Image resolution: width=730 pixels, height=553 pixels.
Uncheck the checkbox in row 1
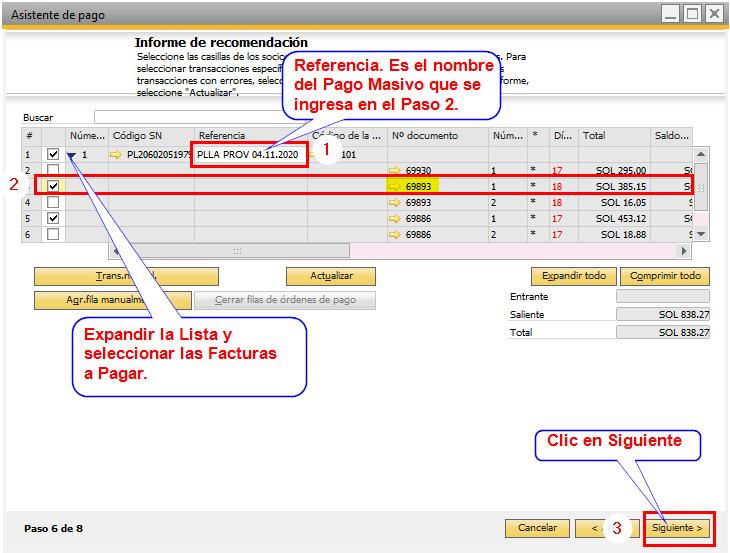(x=53, y=155)
